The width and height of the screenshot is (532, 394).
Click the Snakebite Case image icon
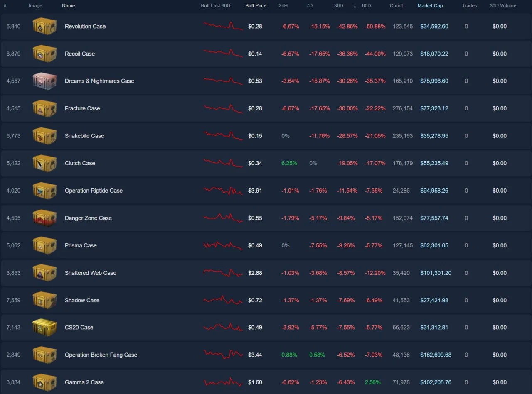[44, 136]
